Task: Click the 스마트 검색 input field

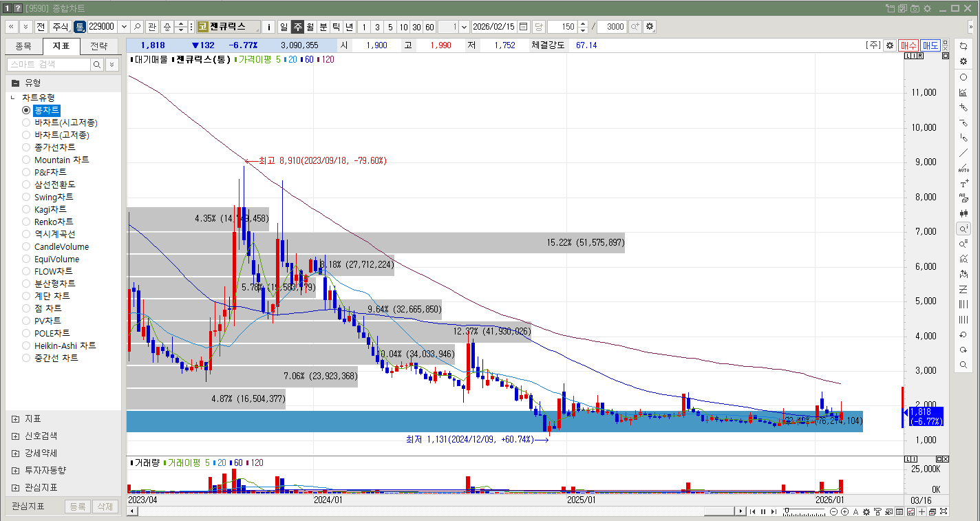Action: (x=48, y=64)
